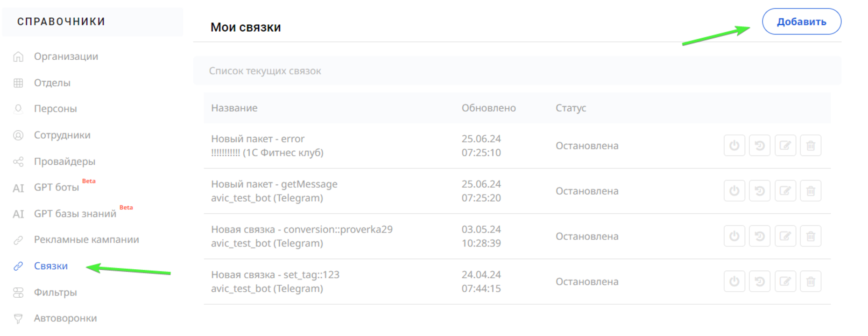Delete the 'conversion::proverka29' binding
Image resolution: width=868 pixels, height=336 pixels.
811,236
